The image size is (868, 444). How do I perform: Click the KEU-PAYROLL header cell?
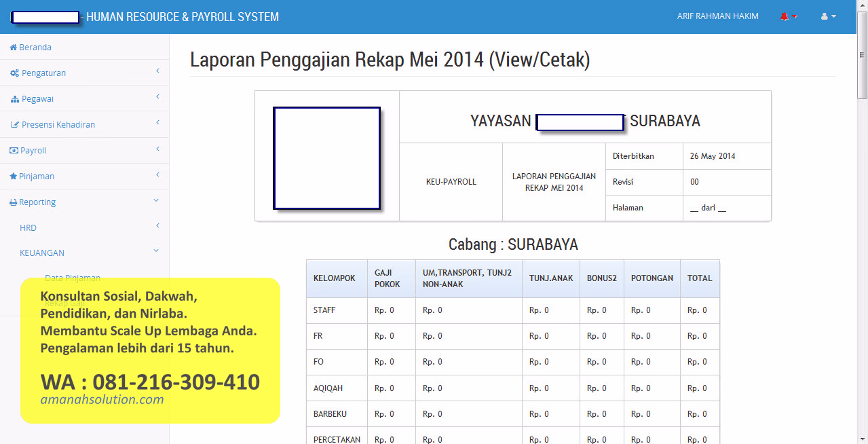click(451, 182)
